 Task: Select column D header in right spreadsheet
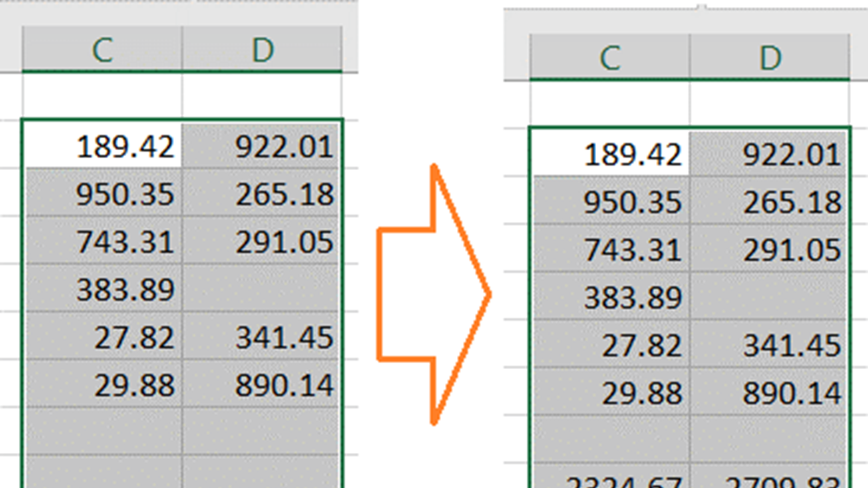coord(770,57)
